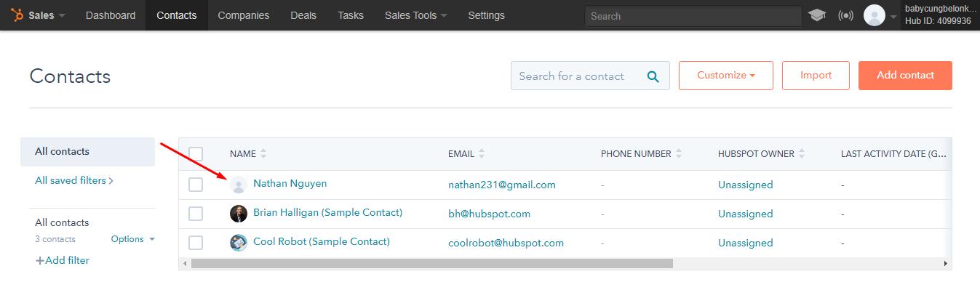Screen dimensions: 980x306
Task: Click Brian Halligan's profile photo
Action: 238,214
